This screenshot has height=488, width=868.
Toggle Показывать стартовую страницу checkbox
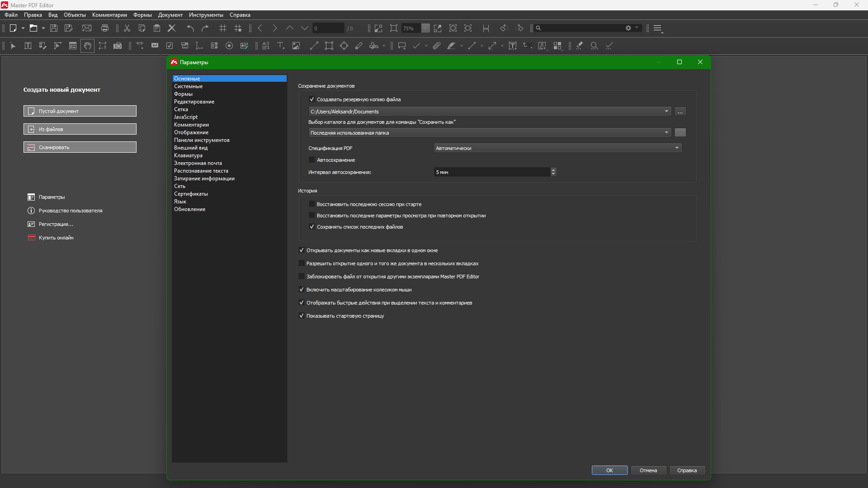click(302, 316)
